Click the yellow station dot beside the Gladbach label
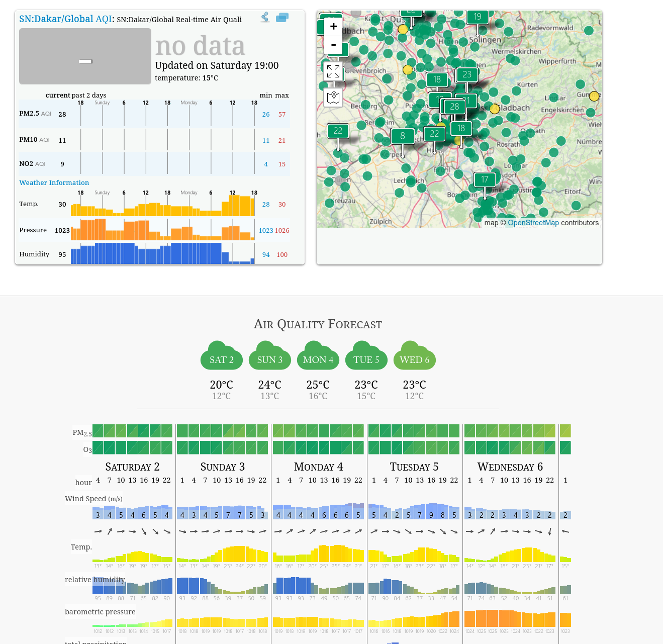Image resolution: width=663 pixels, height=644 pixels. pyautogui.click(x=495, y=109)
